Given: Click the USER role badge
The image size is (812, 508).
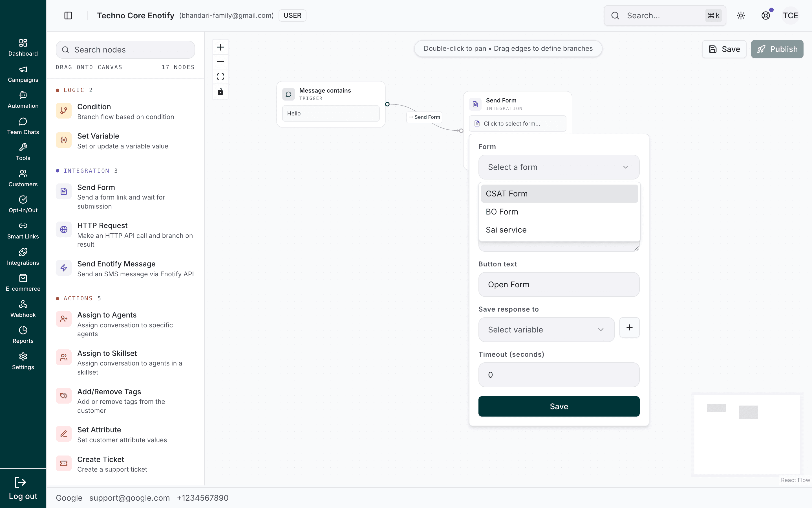Looking at the screenshot, I should point(292,16).
